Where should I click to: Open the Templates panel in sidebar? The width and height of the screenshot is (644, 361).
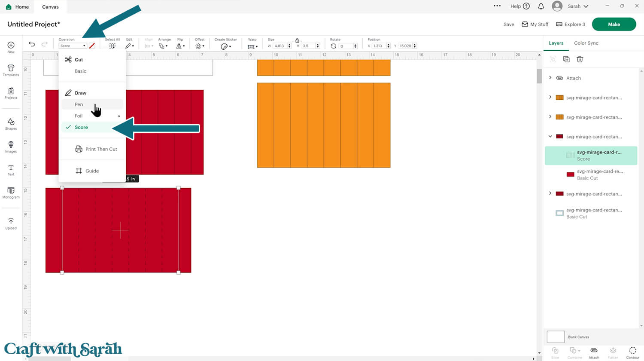[x=11, y=70]
